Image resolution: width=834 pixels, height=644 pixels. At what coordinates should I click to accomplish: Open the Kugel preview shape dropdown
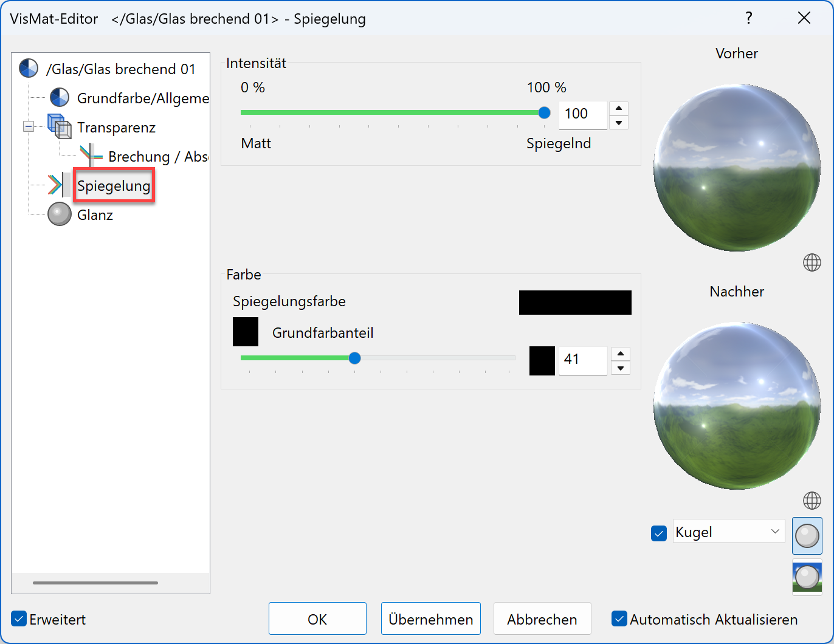coord(775,532)
